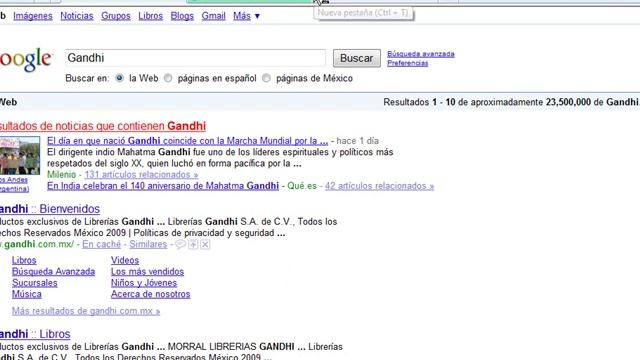The image size is (640, 360).
Task: Open the Grupos navigation link
Action: click(x=116, y=16)
